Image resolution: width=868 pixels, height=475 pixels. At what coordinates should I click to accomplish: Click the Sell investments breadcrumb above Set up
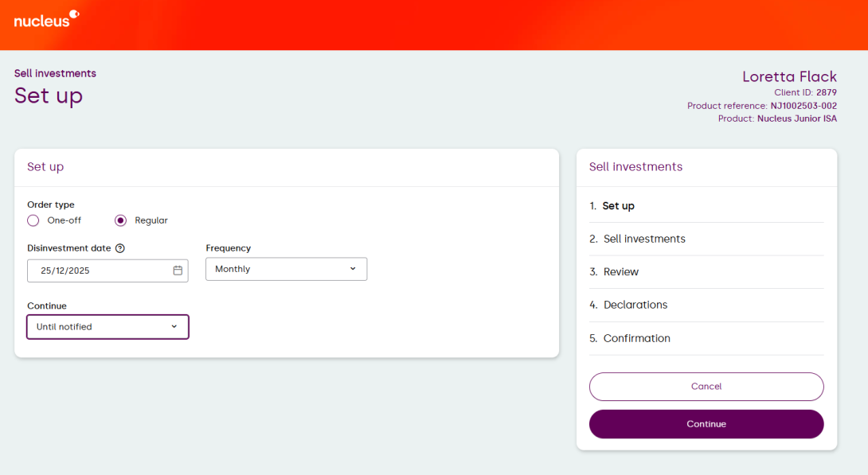click(55, 73)
